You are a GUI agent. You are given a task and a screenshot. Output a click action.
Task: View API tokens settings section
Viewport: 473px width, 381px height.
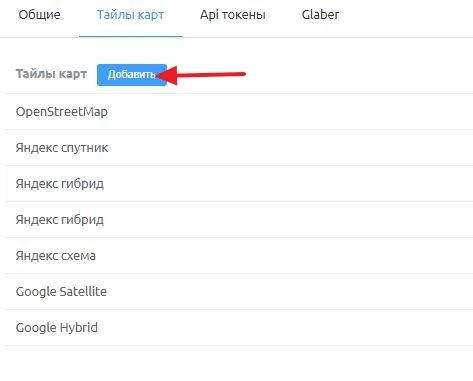[233, 15]
